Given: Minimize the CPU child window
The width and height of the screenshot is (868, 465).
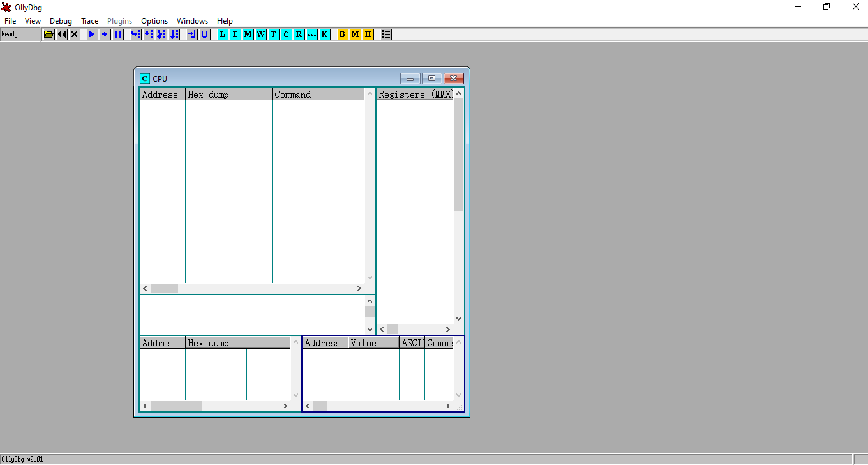Looking at the screenshot, I should click(x=410, y=79).
